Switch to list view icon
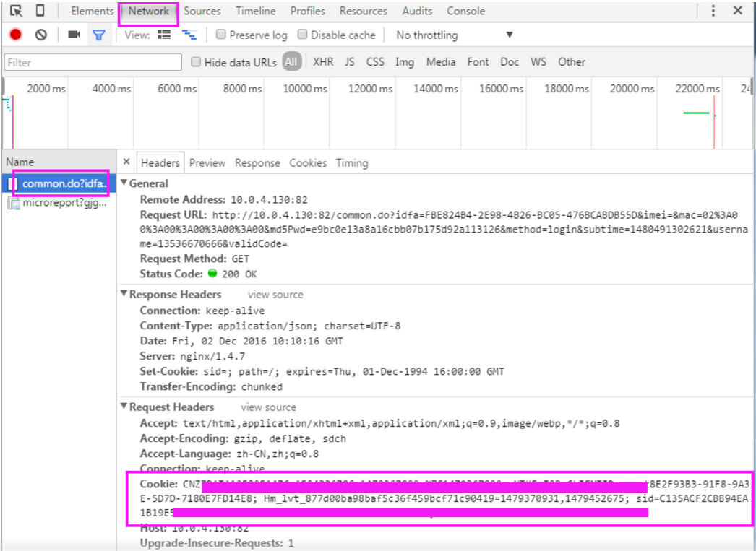 point(164,35)
